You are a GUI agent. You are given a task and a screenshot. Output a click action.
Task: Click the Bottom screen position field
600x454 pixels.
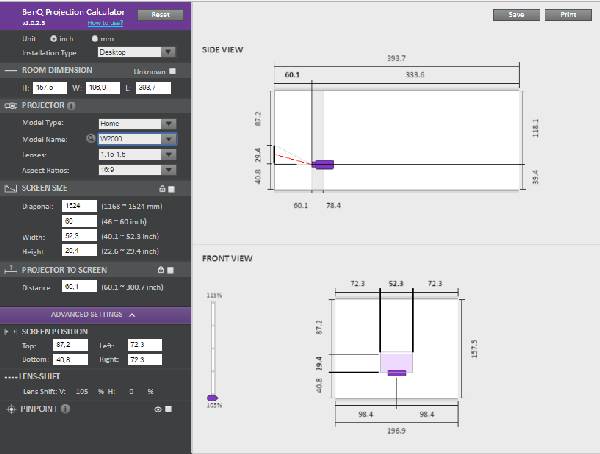coord(70,359)
